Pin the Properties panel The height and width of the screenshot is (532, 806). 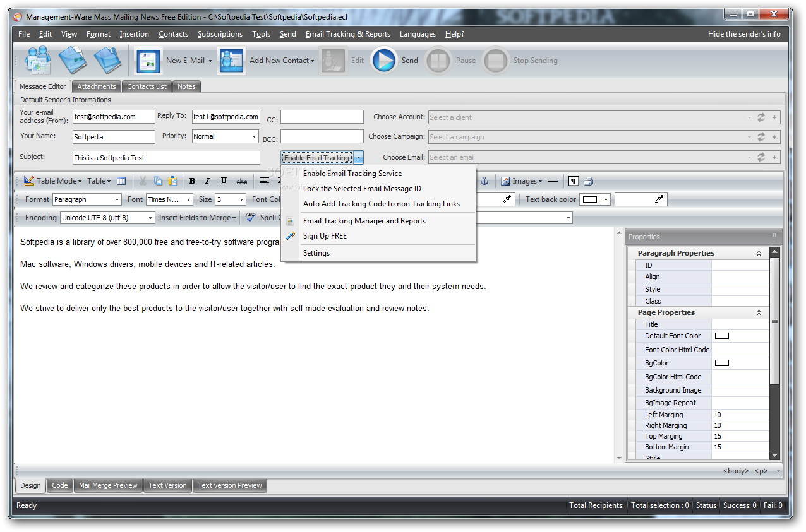click(774, 237)
